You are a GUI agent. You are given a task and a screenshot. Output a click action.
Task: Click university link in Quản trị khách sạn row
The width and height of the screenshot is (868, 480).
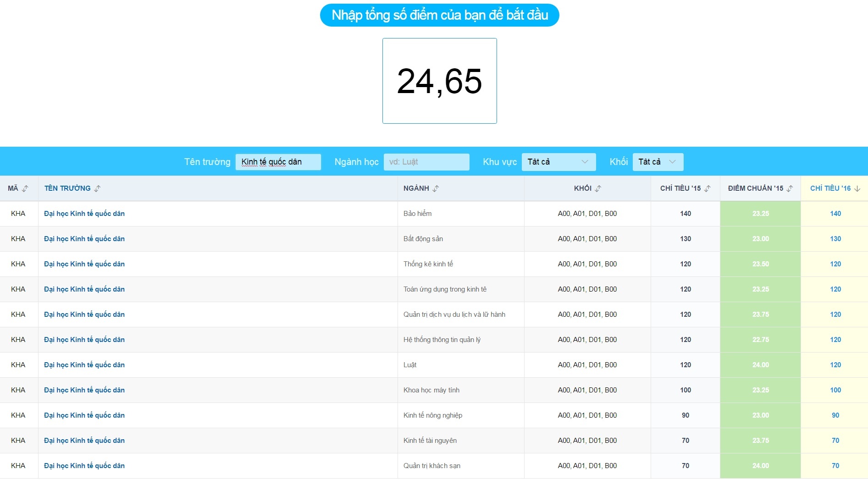[84, 466]
